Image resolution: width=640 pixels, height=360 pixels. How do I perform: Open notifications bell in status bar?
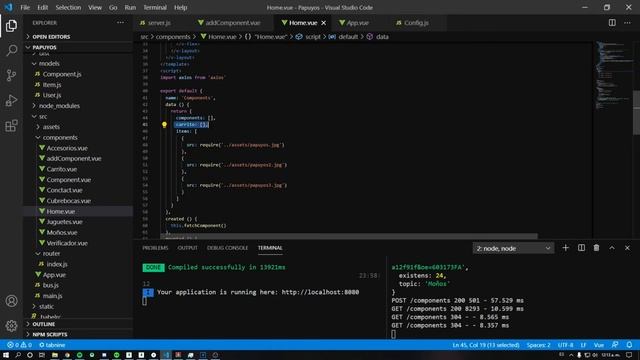[629, 345]
